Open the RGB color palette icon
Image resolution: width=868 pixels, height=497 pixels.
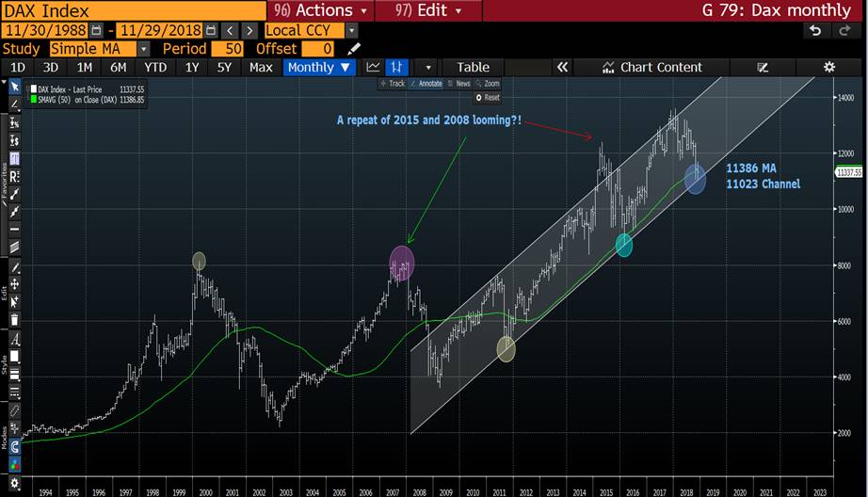14,464
